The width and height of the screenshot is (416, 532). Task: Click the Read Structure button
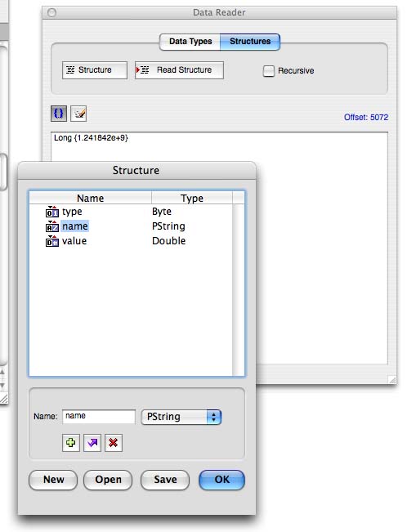coord(179,70)
